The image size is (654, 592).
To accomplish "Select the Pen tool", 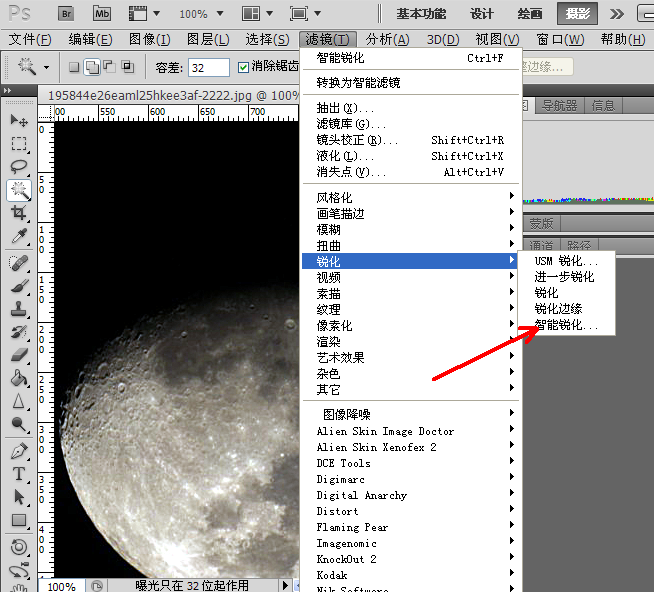I will [19, 451].
